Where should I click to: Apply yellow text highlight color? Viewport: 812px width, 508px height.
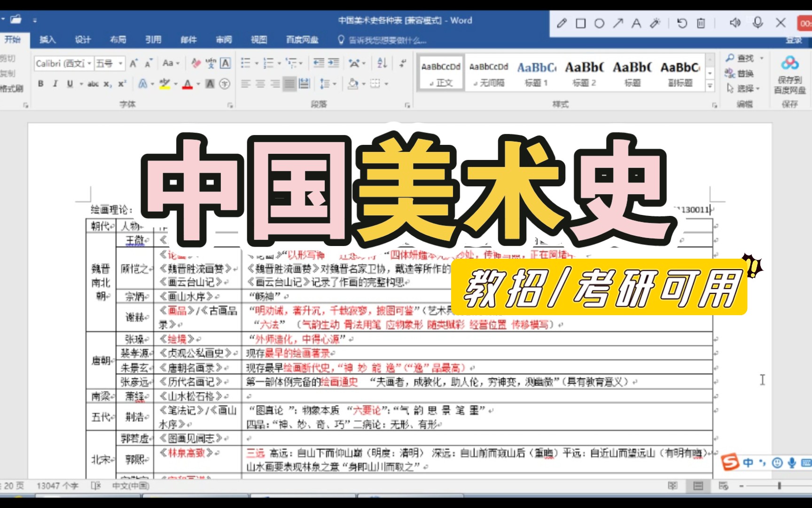point(164,84)
